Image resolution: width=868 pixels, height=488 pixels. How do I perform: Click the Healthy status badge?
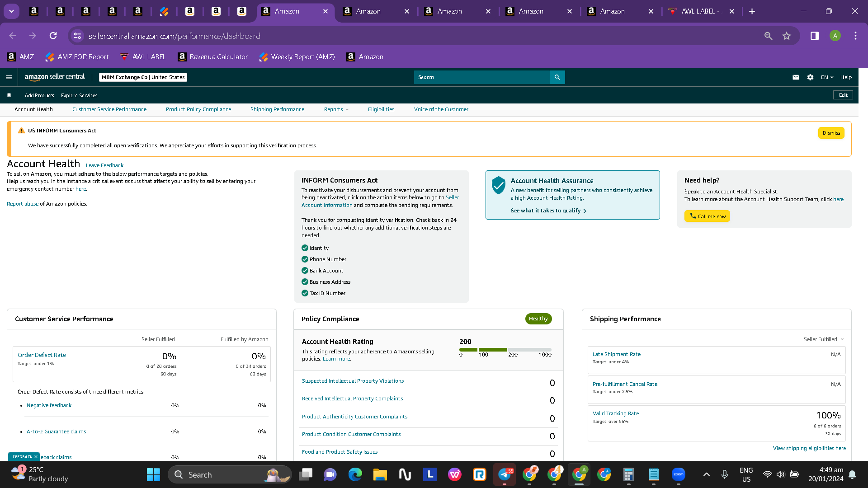pyautogui.click(x=538, y=319)
